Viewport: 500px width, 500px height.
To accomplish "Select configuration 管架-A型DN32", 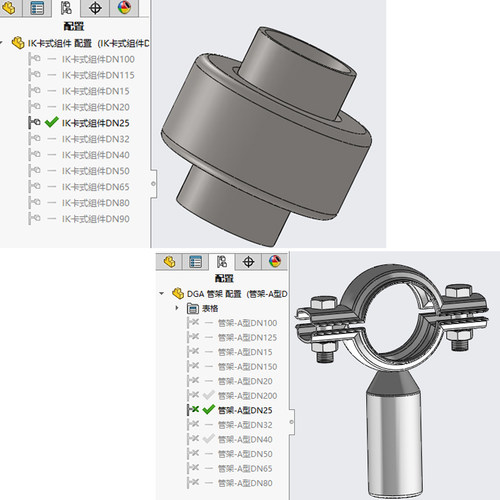I will click(245, 425).
